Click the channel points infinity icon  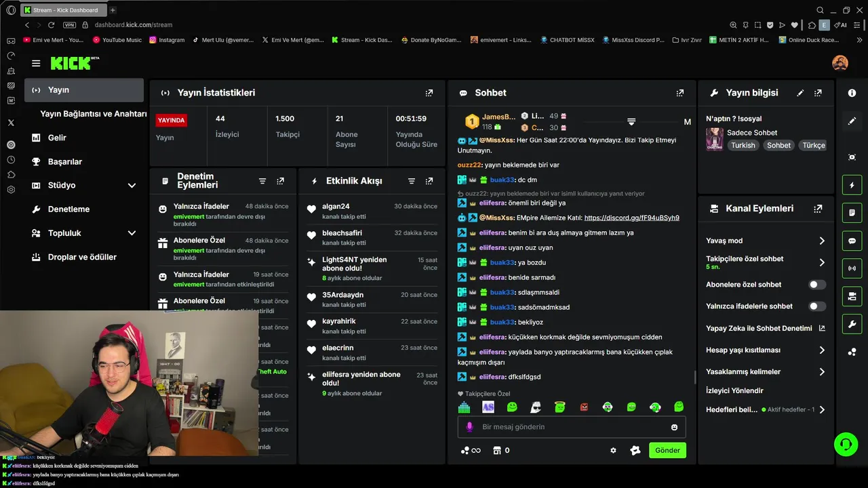470,450
